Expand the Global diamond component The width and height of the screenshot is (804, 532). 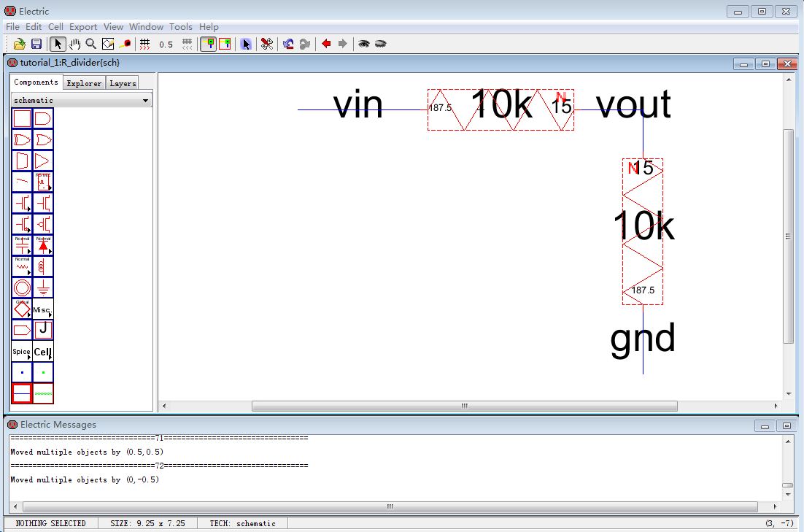click(x=22, y=309)
